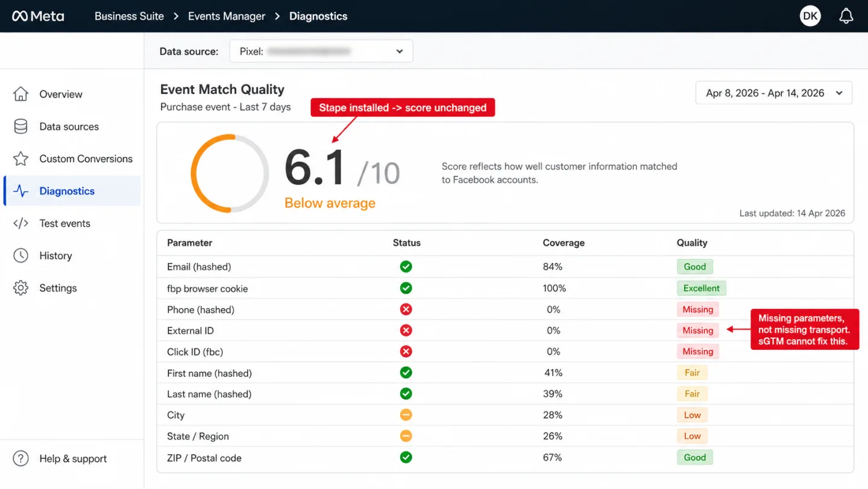Click the Quality column header
Image resolution: width=868 pixels, height=489 pixels.
(x=692, y=243)
